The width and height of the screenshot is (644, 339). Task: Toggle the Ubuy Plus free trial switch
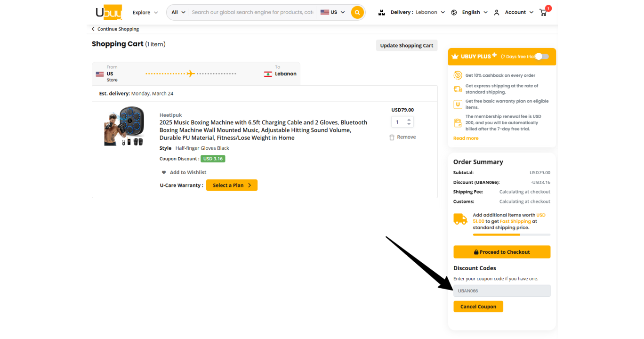pyautogui.click(x=542, y=56)
